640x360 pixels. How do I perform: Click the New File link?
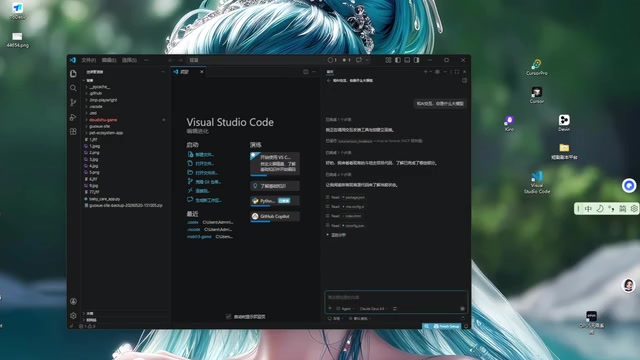pos(201,155)
